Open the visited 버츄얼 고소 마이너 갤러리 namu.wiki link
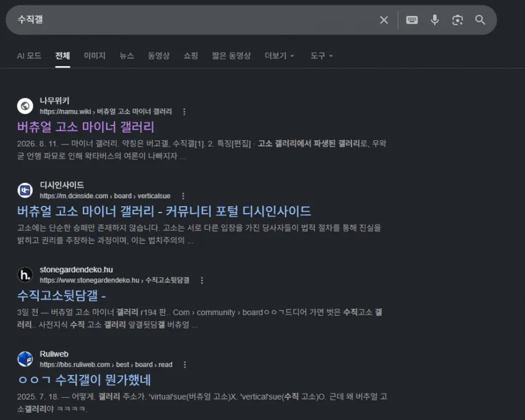This screenshot has width=525, height=420. pos(86,127)
